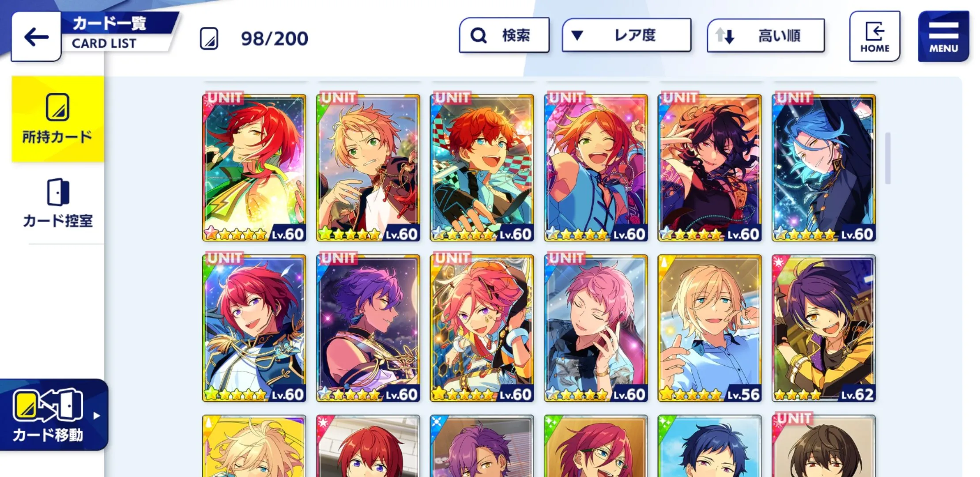Screen dimensions: 980x477
Task: Click the arrow on カード移動 panel
Action: point(97,416)
